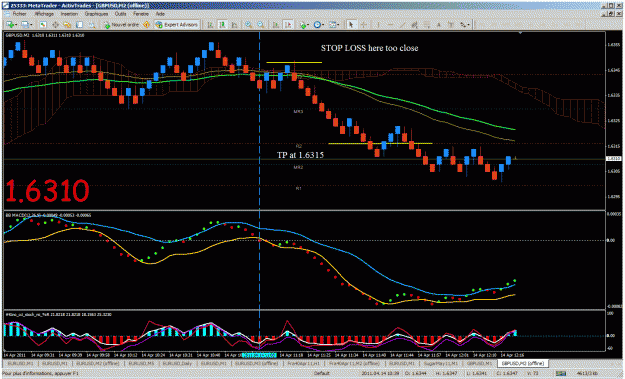
Task: Click the chart shift triangle marker
Action: point(520,33)
